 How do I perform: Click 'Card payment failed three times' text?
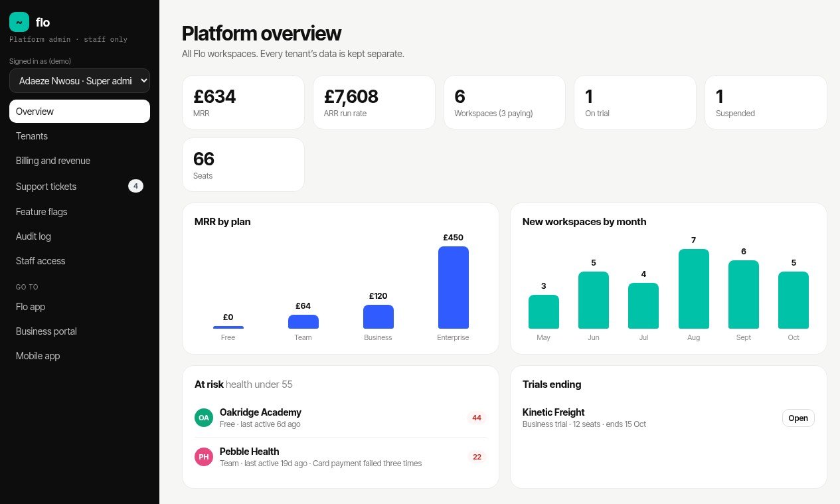pyautogui.click(x=367, y=463)
